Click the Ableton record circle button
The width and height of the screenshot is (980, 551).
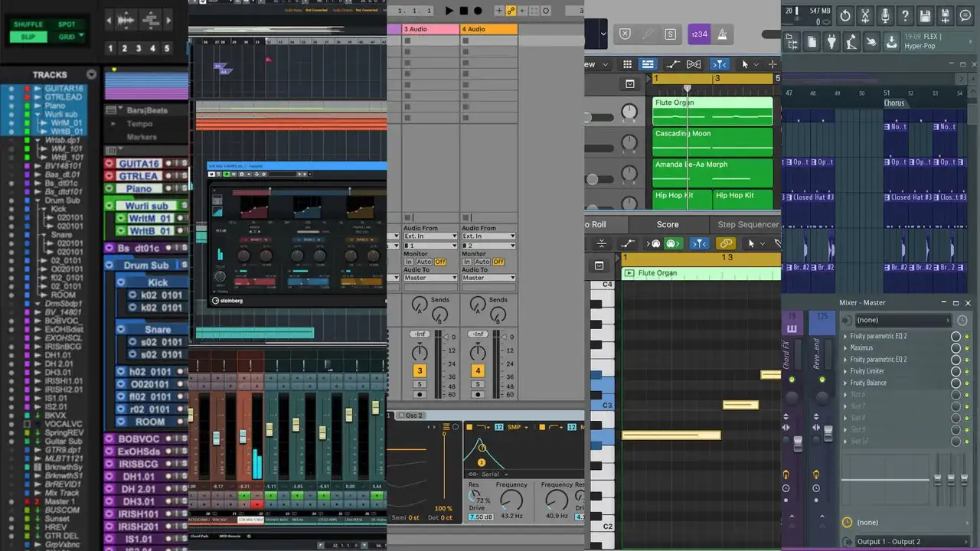[478, 11]
